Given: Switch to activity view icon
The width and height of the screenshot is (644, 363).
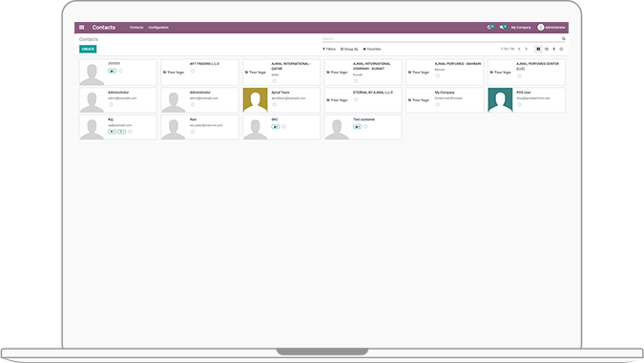Looking at the screenshot, I should point(561,49).
